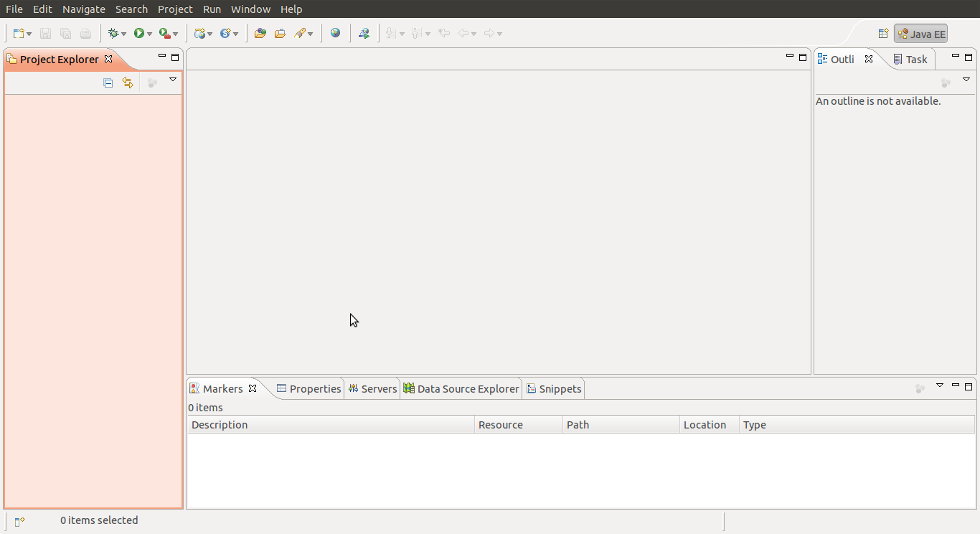980x534 pixels.
Task: Open the Window menu
Action: [250, 9]
